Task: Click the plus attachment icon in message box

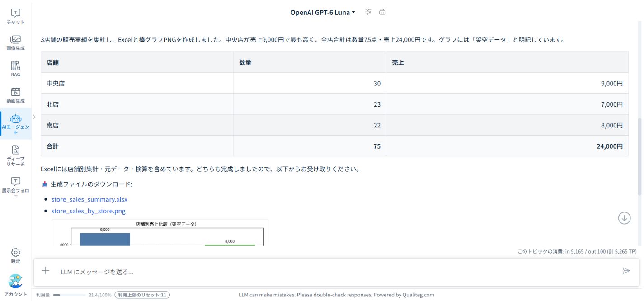Action: [x=46, y=271]
